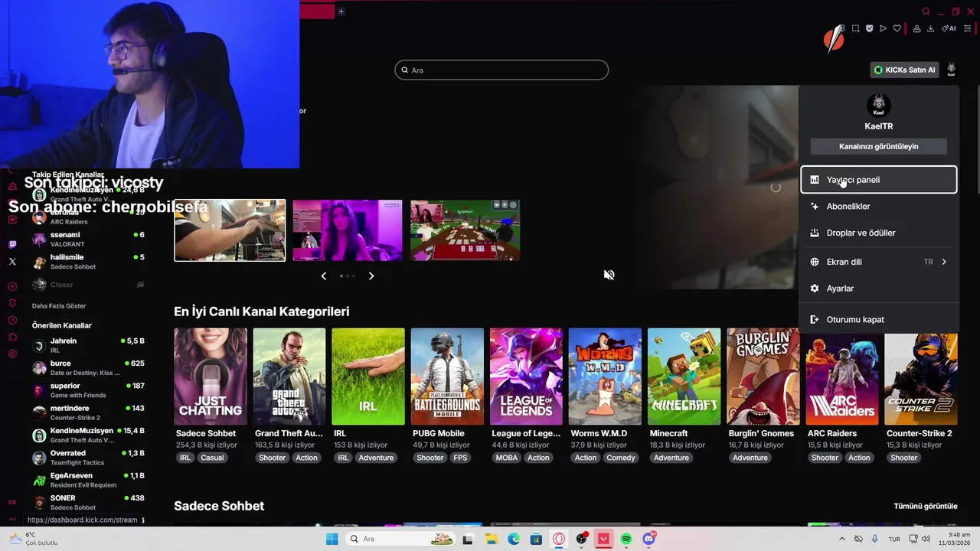980x551 pixels.
Task: Open Yayıncı paneli from the profile menu
Action: click(x=879, y=180)
